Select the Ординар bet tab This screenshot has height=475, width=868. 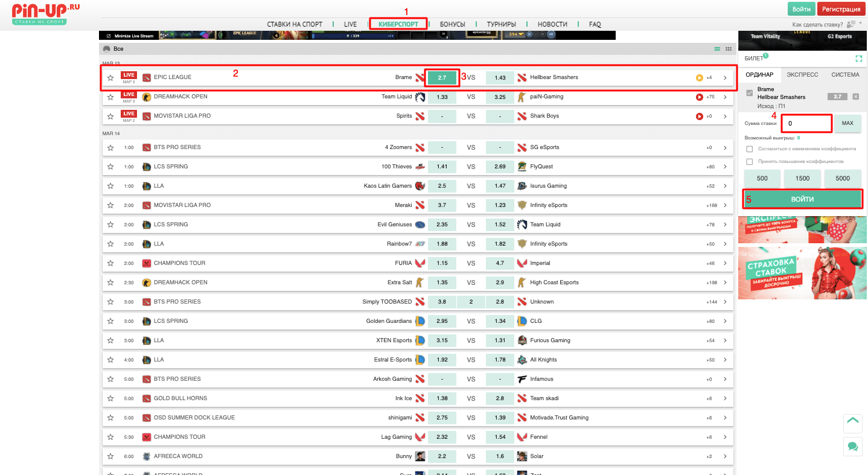759,74
